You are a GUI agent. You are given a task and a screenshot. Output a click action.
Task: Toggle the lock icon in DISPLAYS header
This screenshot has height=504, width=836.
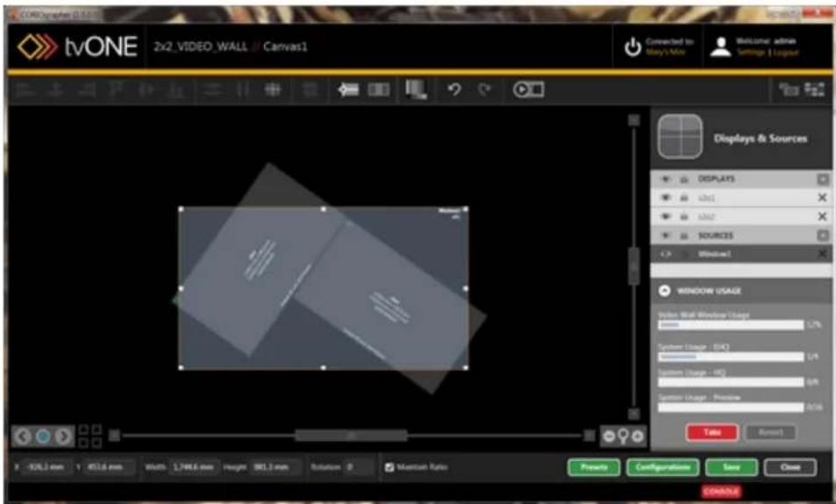683,179
